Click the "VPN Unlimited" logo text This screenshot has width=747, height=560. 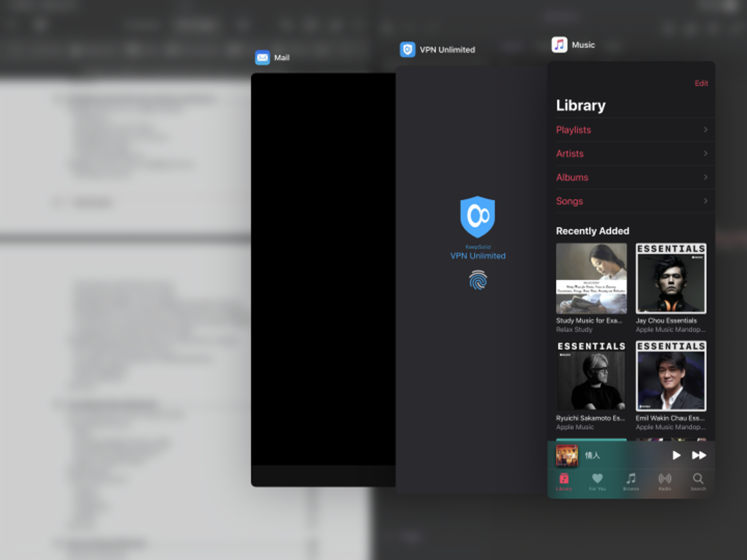pos(478,256)
